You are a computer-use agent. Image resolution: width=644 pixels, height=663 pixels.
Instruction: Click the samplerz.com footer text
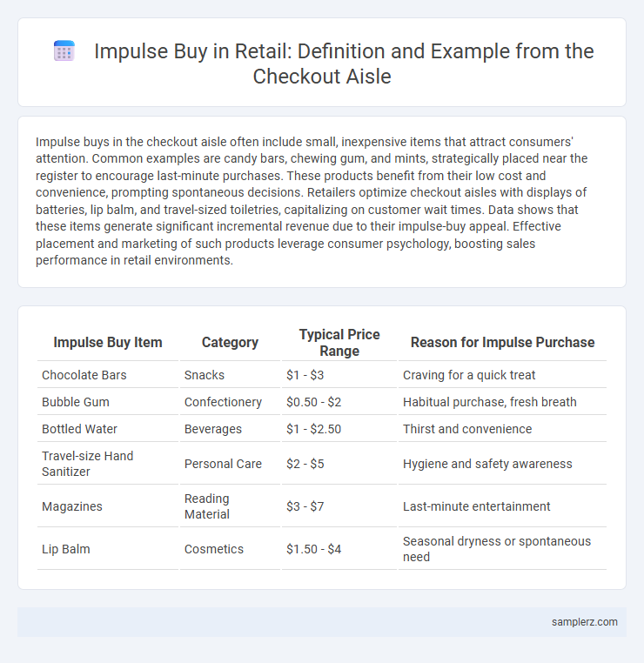point(584,621)
